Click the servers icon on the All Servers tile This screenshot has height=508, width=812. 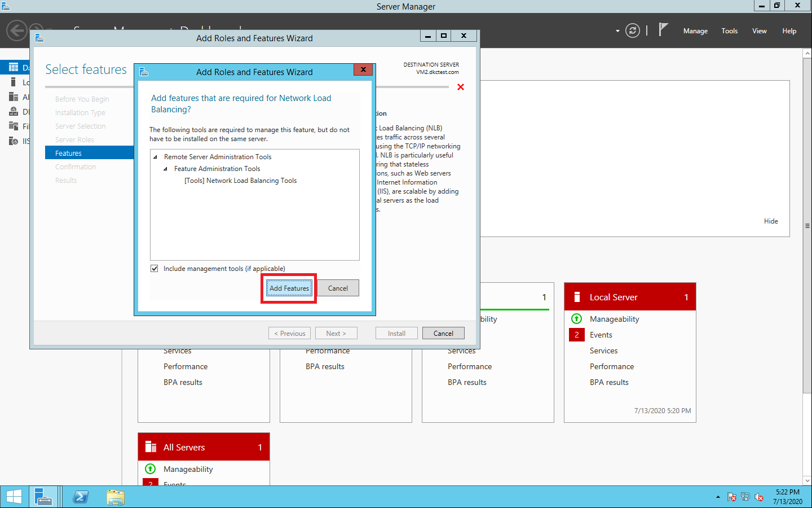pyautogui.click(x=151, y=447)
